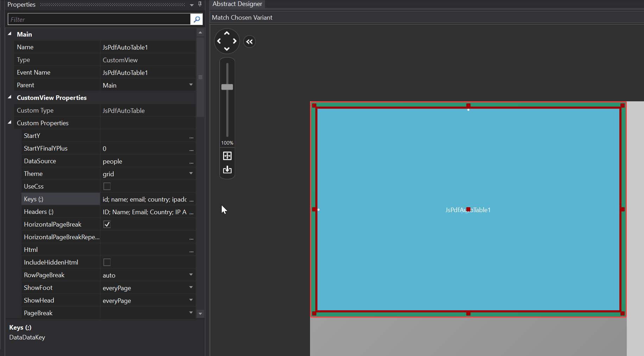The height and width of the screenshot is (356, 644).
Task: Enable the UseCss checkbox
Action: tap(107, 186)
